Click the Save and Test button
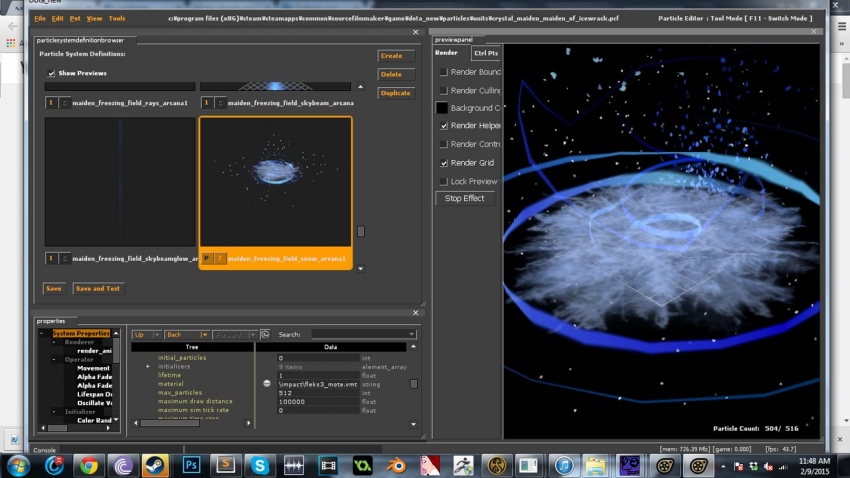This screenshot has height=478, width=850. click(x=98, y=288)
